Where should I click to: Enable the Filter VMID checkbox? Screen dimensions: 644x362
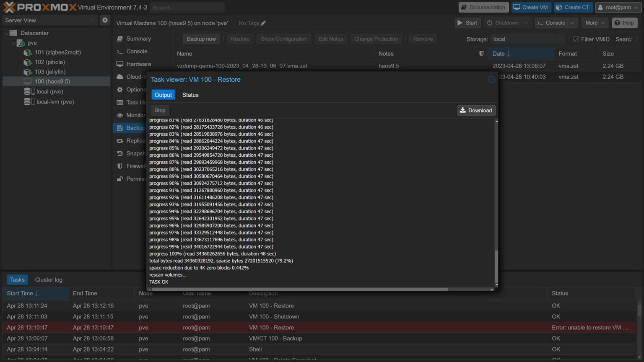(575, 39)
